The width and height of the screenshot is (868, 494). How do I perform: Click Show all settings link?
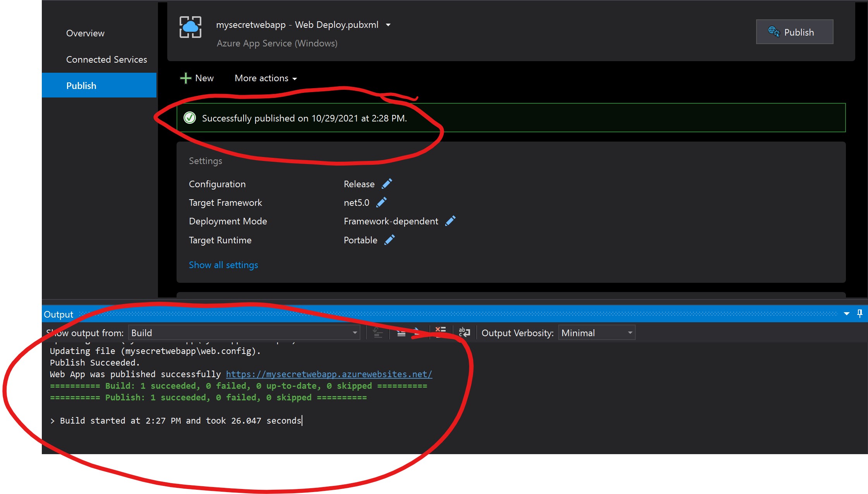[x=223, y=265]
